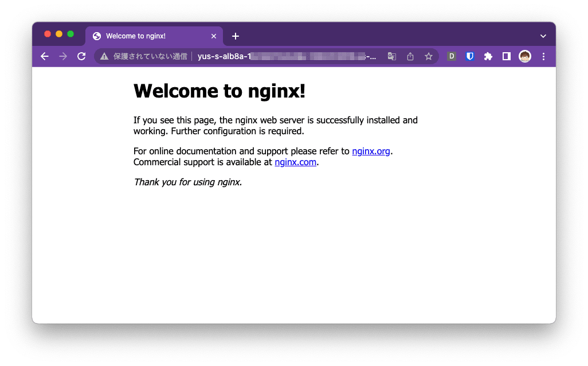
Task: Click the Thank you for using nginx. text
Action: pos(188,182)
